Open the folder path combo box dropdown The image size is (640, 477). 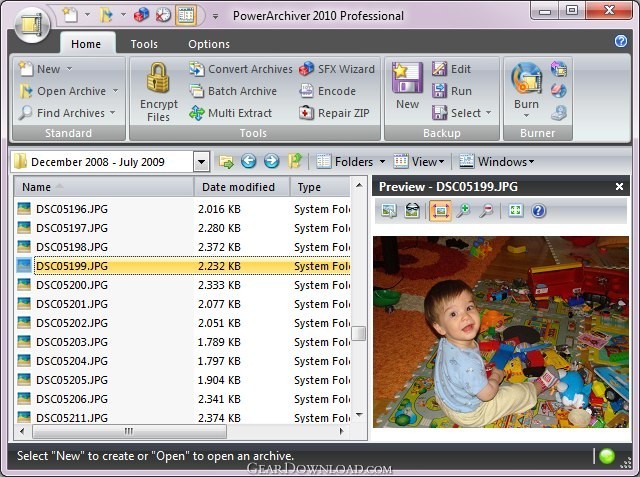click(x=202, y=162)
